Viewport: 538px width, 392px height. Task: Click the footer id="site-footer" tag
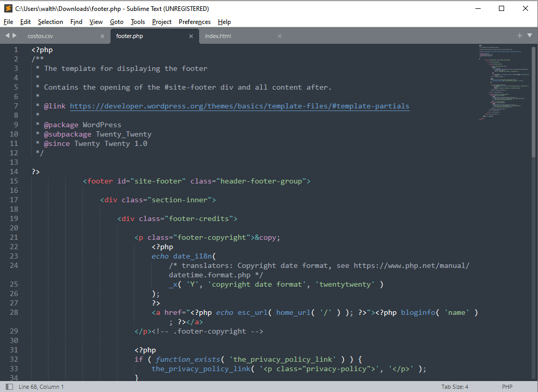click(x=197, y=181)
